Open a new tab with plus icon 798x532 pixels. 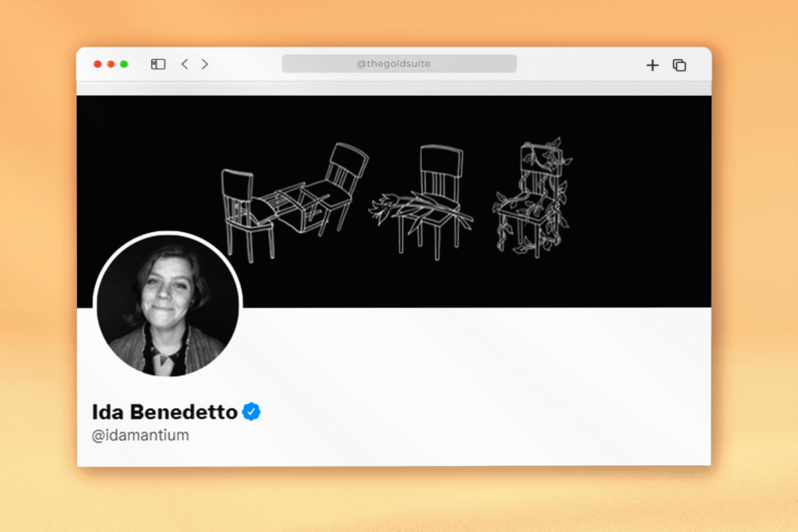[652, 65]
